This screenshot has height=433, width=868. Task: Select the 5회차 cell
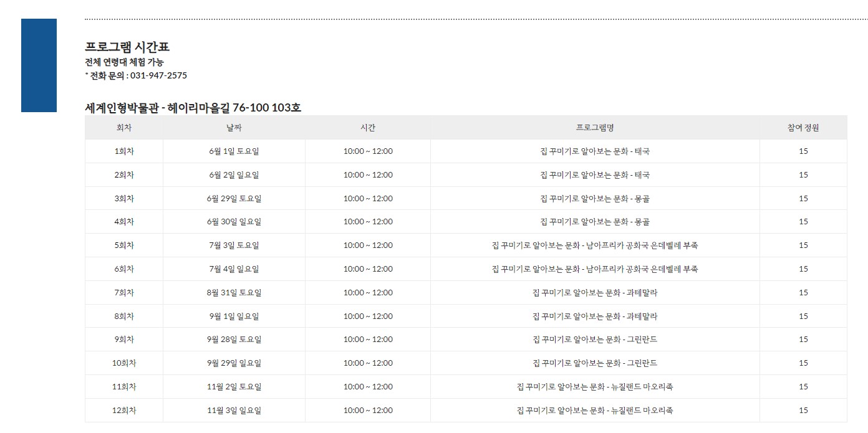coord(124,245)
